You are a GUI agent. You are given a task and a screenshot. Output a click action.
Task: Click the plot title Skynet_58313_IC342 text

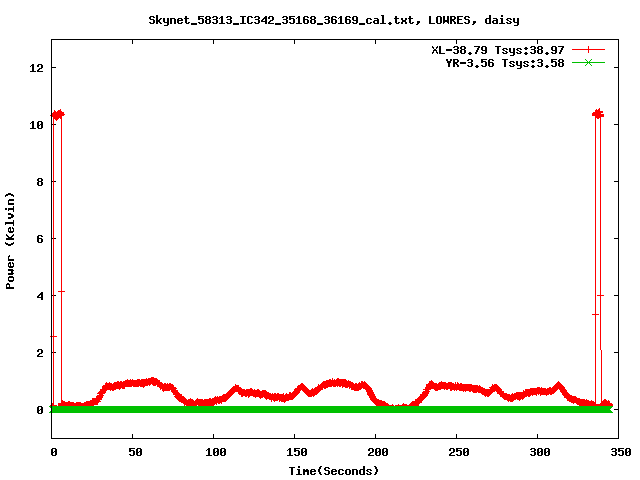334,20
